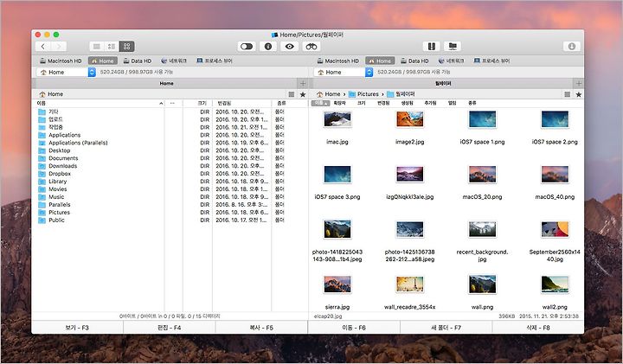Open the right pane Home location dropdown
623x364 pixels.
pyautogui.click(x=344, y=73)
